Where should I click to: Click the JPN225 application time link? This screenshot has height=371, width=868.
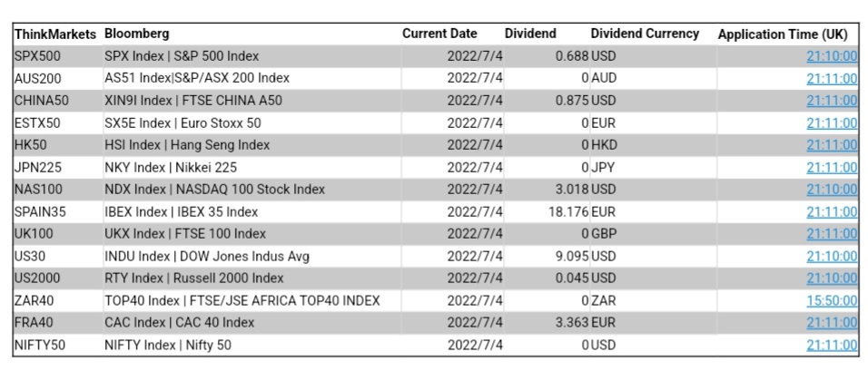(831, 167)
